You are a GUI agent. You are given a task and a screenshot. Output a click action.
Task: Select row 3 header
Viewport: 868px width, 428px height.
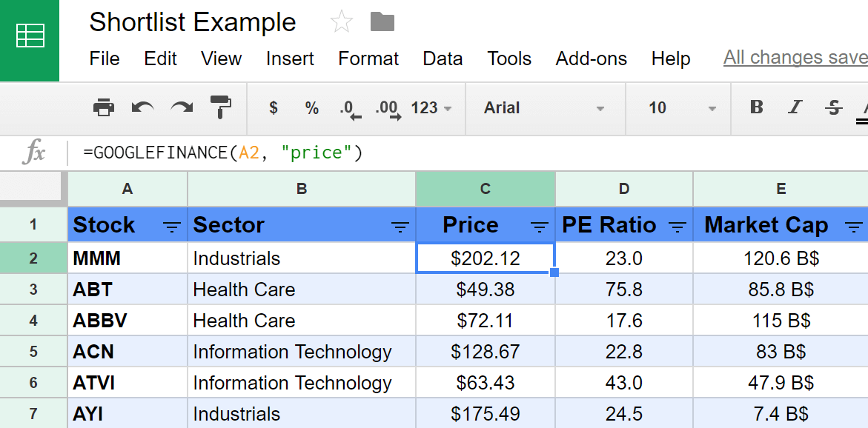coord(34,290)
